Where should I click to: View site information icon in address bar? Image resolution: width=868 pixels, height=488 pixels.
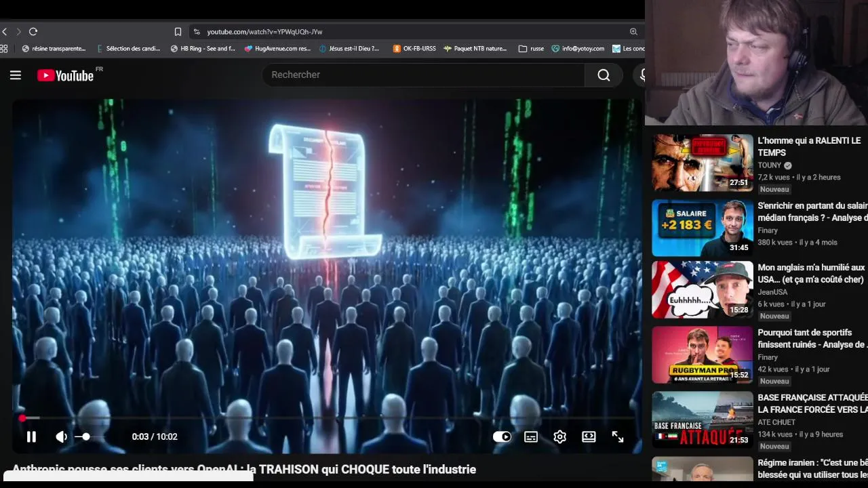click(x=197, y=32)
